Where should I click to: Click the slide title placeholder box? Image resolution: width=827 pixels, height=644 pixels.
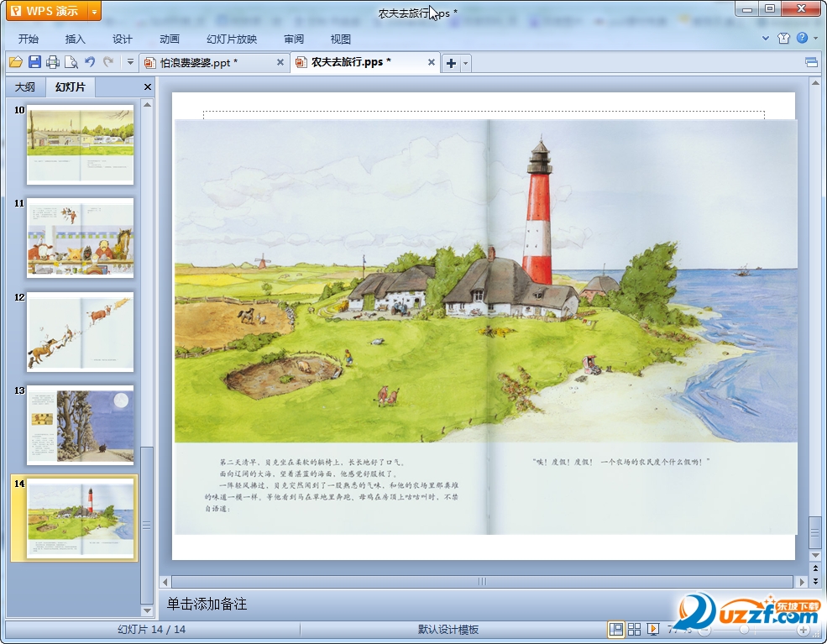click(x=484, y=115)
